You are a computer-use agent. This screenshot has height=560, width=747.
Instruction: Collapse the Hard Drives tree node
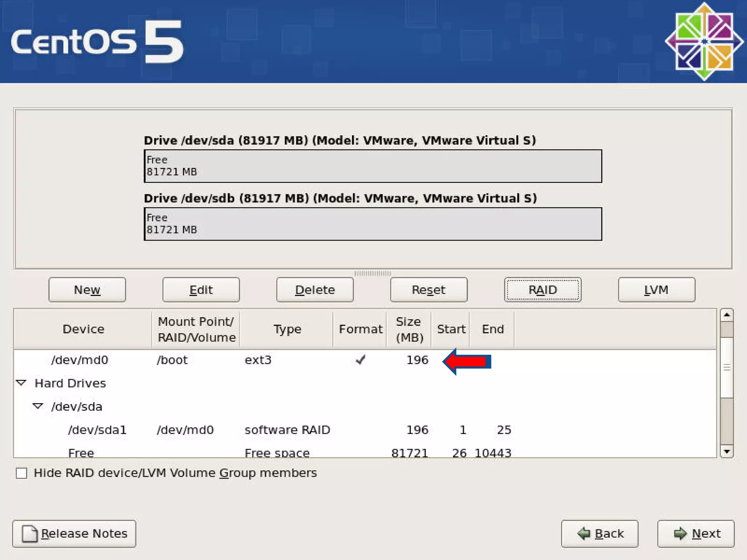tap(21, 383)
